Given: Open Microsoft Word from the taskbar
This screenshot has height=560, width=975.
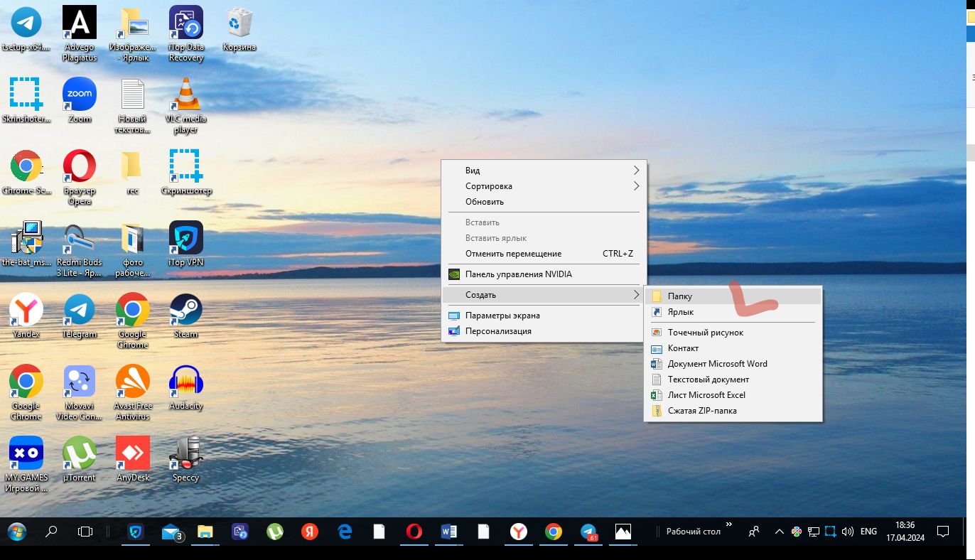Looking at the screenshot, I should (x=449, y=532).
